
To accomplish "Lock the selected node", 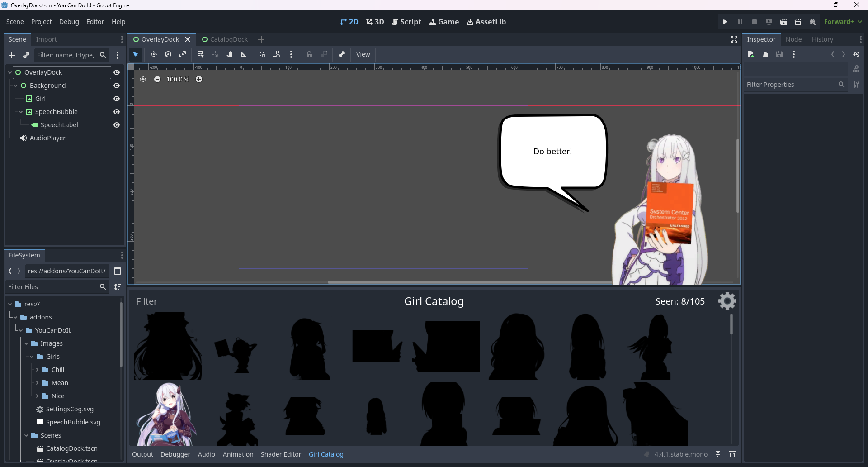I will [309, 54].
